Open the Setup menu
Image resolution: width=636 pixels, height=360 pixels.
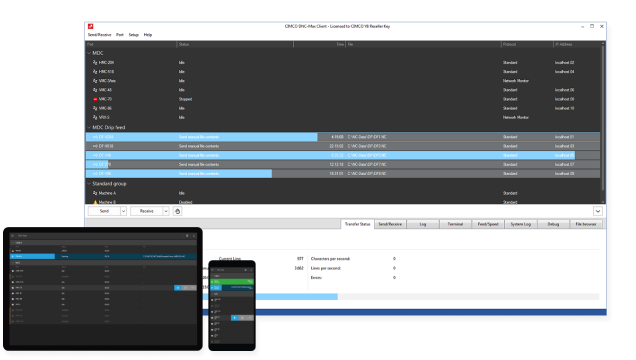133,35
